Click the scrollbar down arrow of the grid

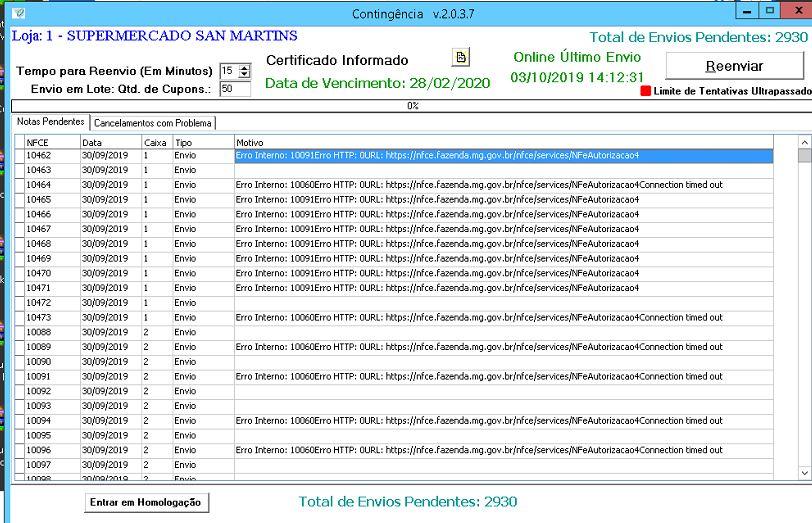[x=804, y=472]
